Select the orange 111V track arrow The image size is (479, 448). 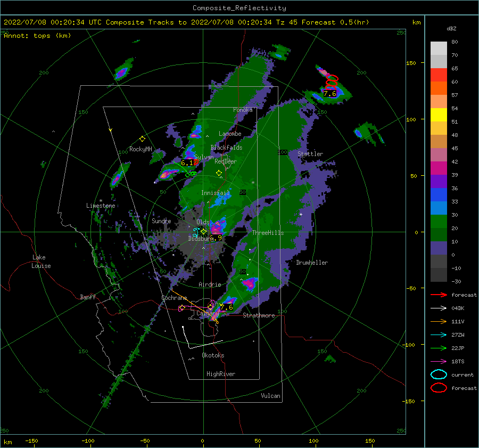tap(439, 321)
